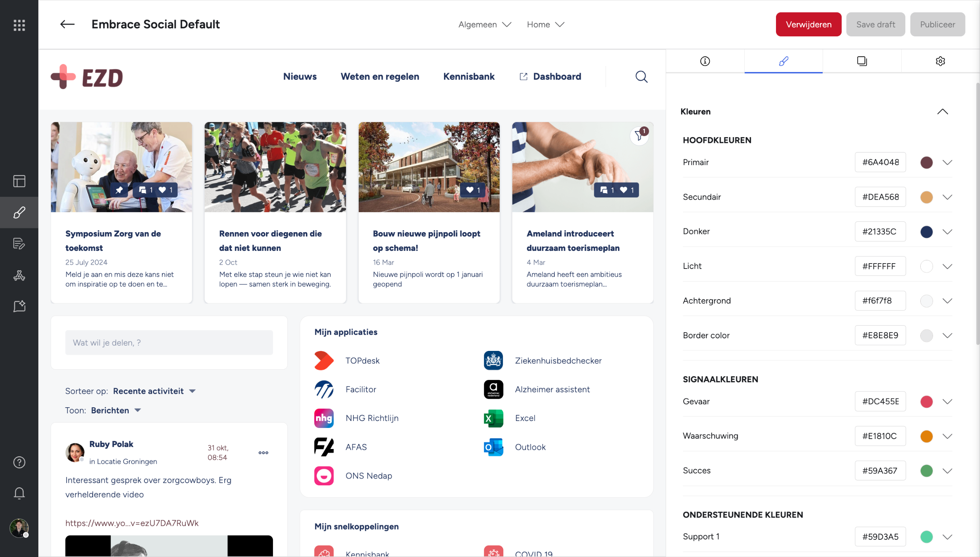980x557 pixels.
Task: Open the Recente activiteit sort dropdown
Action: click(x=155, y=391)
